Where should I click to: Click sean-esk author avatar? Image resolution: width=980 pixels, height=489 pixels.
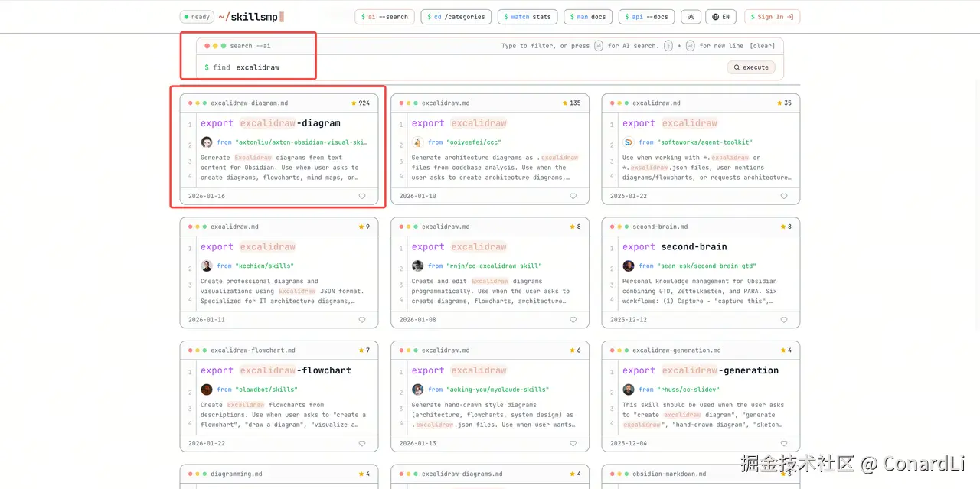pyautogui.click(x=628, y=266)
